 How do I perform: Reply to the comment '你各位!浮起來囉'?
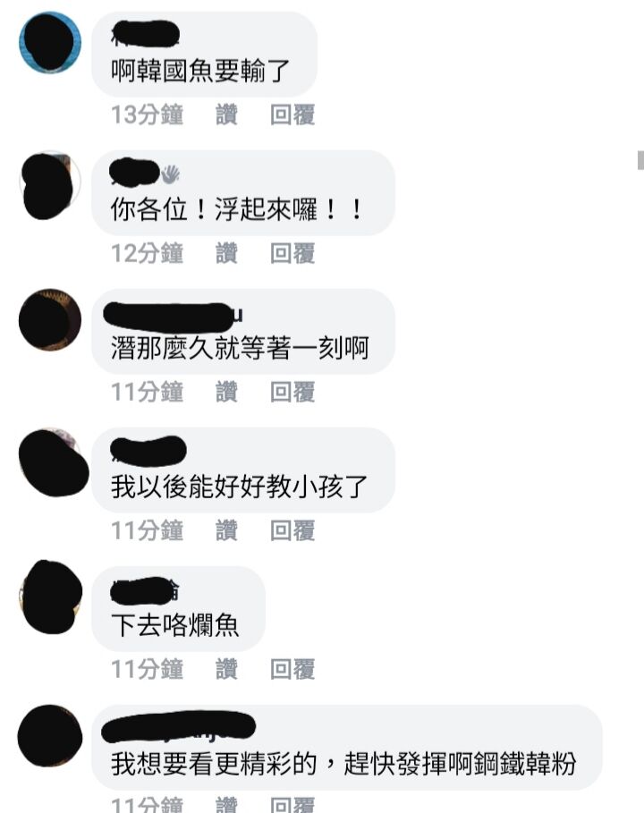click(292, 253)
